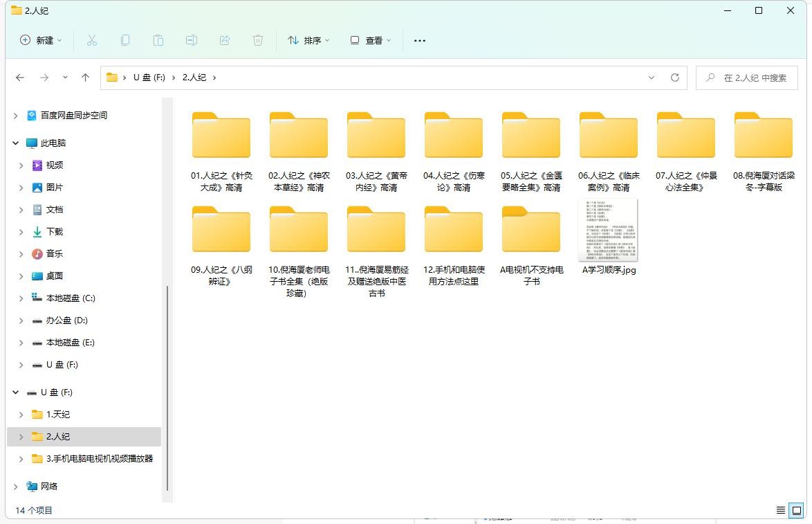Click the Cut scissors icon in toolbar

click(92, 40)
